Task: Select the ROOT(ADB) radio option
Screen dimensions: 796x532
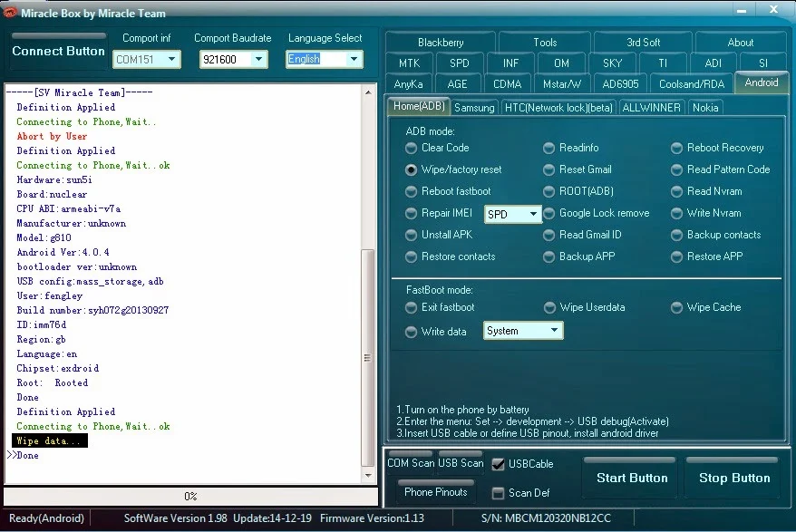Action: (x=548, y=191)
